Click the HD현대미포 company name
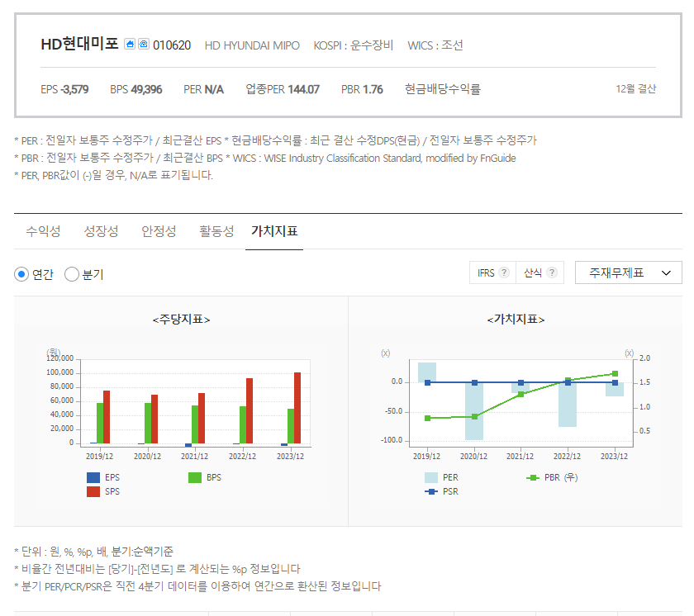The height and width of the screenshot is (616, 694). click(x=79, y=45)
